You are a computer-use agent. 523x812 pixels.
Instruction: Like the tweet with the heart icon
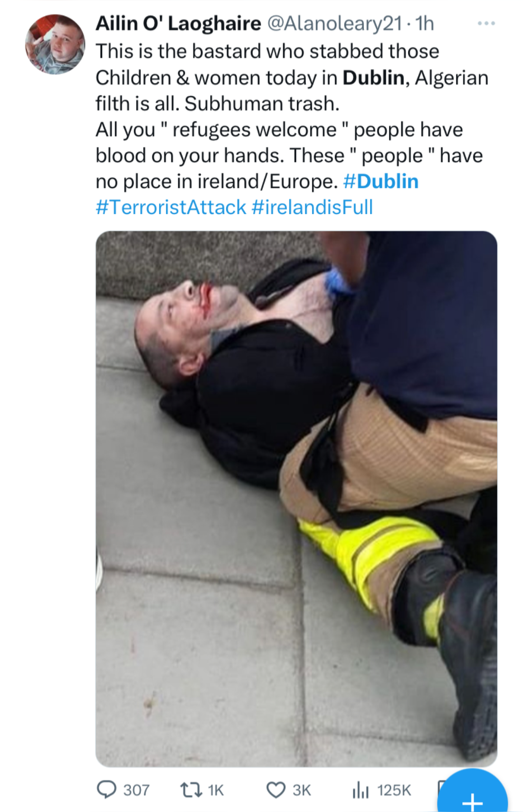(x=276, y=790)
